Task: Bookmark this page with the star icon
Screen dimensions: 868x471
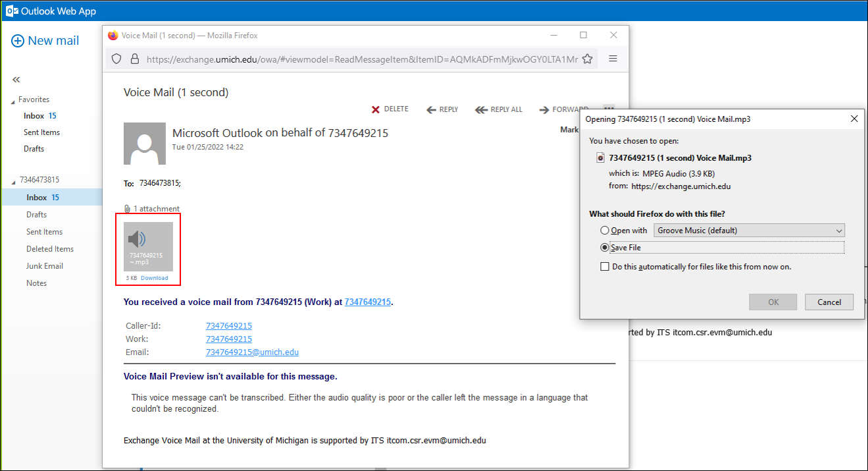Action: [587, 59]
